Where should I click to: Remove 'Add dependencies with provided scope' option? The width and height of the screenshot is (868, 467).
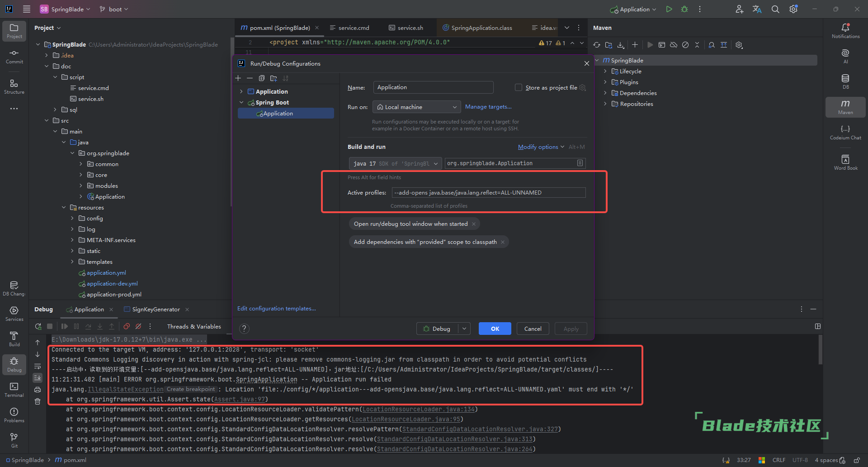(503, 242)
